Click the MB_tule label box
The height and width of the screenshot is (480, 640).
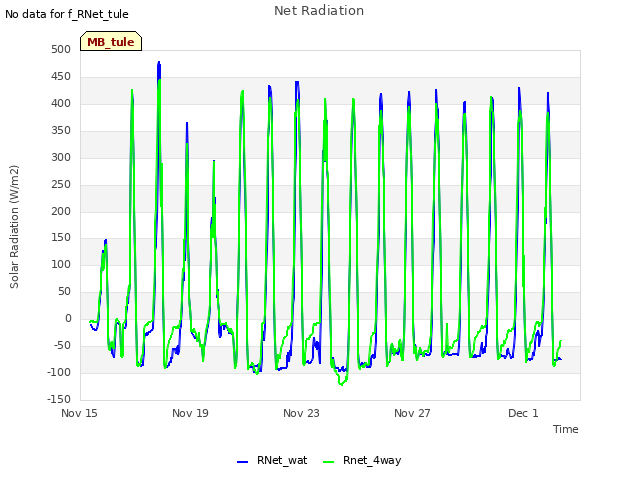[111, 41]
